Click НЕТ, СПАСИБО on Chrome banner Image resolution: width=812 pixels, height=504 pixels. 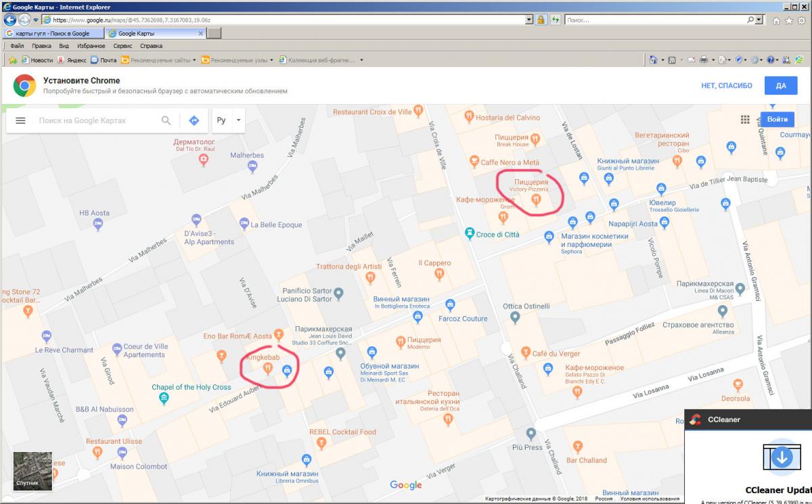click(727, 86)
